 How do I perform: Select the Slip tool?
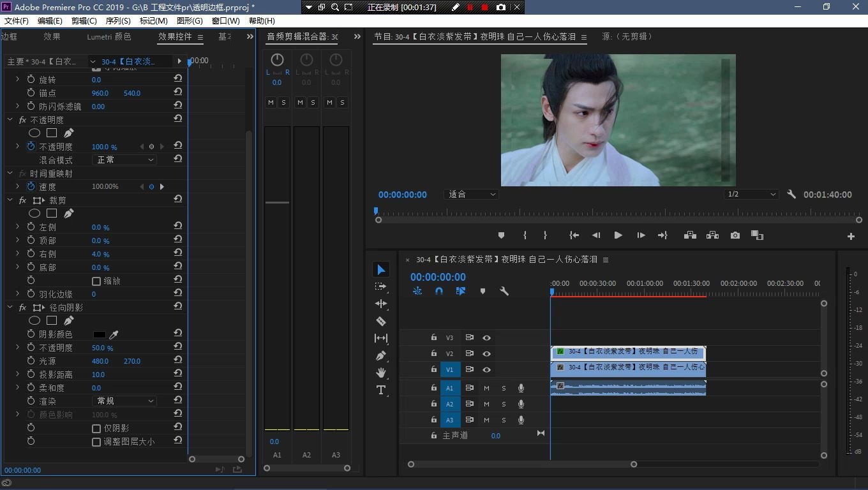click(x=381, y=338)
